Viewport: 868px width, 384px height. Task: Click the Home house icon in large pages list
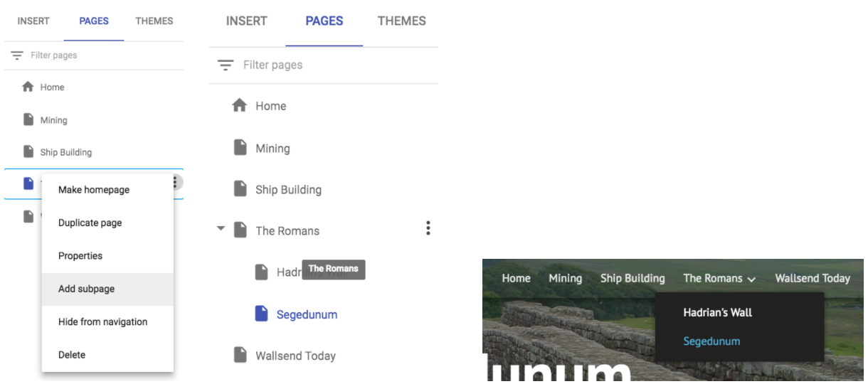coord(240,106)
